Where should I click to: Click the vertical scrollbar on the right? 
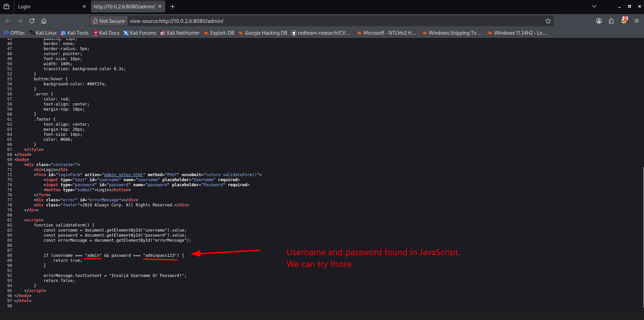click(643, 237)
